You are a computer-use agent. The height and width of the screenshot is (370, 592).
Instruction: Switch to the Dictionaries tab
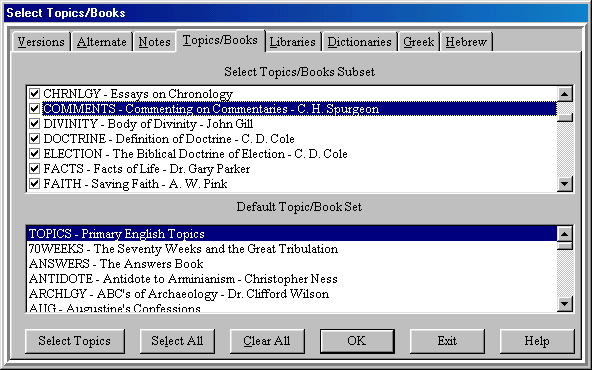click(x=359, y=42)
